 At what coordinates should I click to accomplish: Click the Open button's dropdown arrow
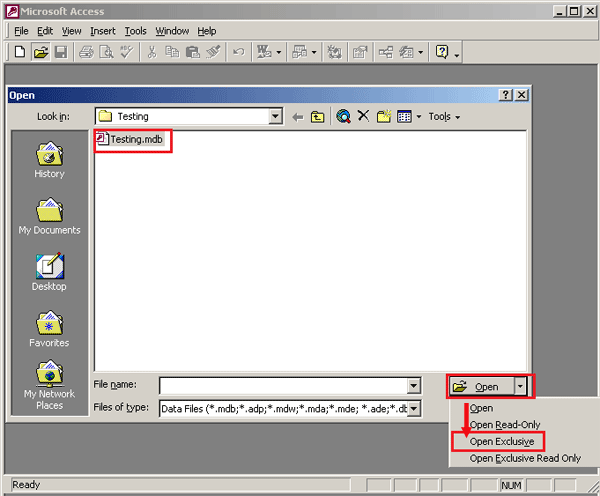tap(520, 387)
